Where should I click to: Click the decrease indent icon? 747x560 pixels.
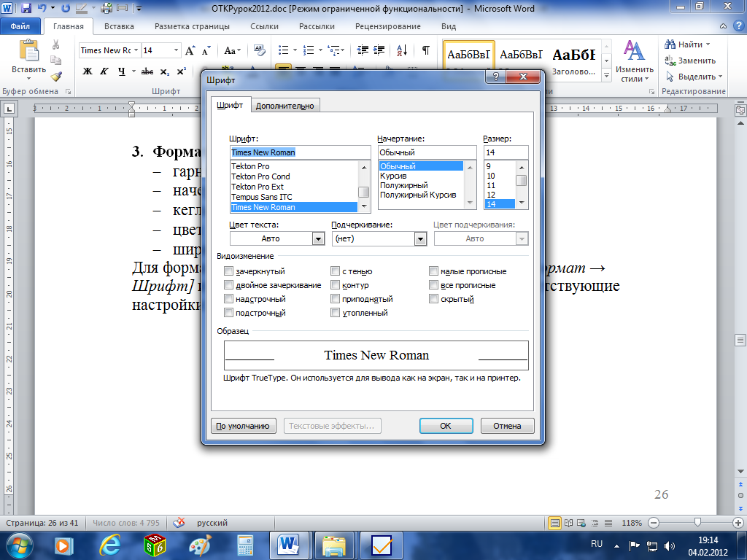point(363,50)
